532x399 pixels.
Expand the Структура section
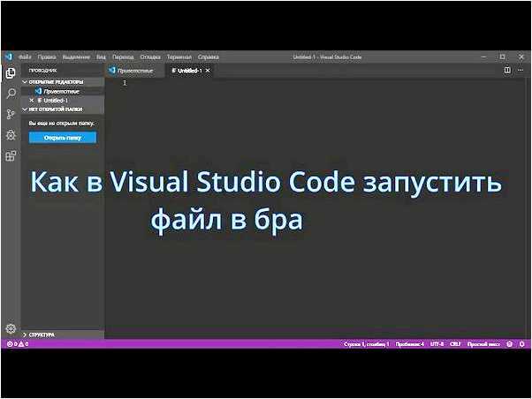click(63, 335)
